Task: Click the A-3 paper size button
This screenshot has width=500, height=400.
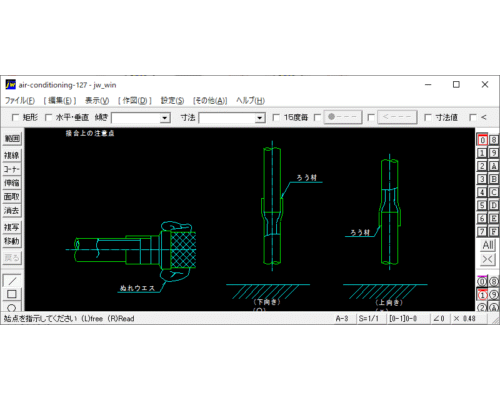Action: [x=342, y=319]
